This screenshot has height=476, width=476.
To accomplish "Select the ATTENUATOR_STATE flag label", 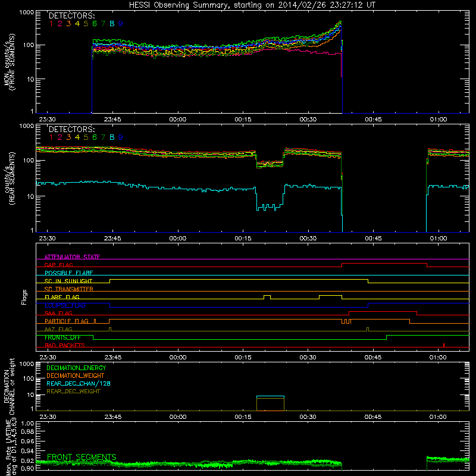I will tap(72, 257).
